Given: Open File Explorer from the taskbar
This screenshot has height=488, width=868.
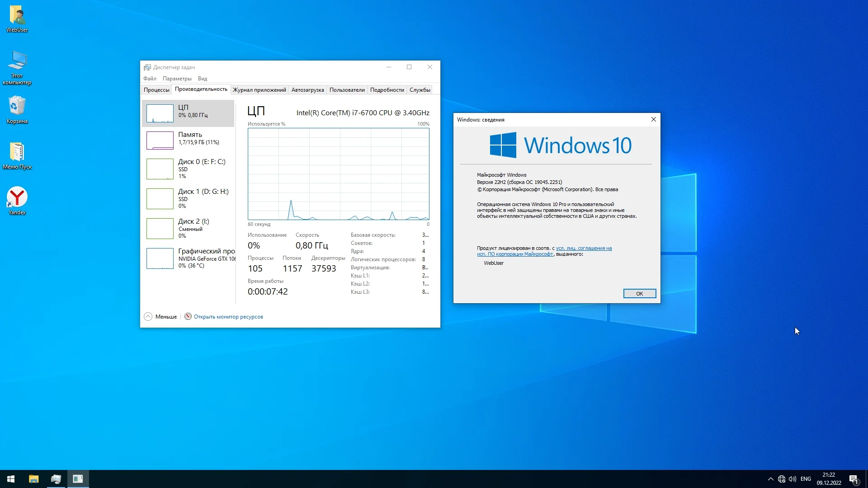Looking at the screenshot, I should click(34, 479).
